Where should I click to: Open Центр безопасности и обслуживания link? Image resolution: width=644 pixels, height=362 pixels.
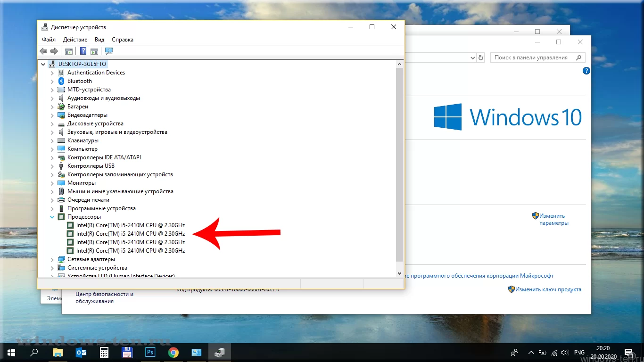104,297
